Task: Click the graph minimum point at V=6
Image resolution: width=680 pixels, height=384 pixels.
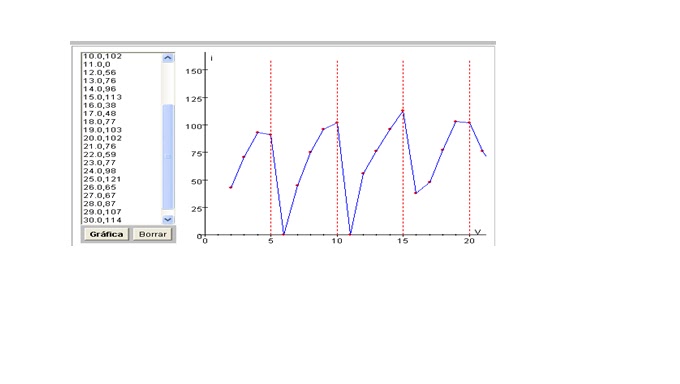Action: tap(284, 235)
